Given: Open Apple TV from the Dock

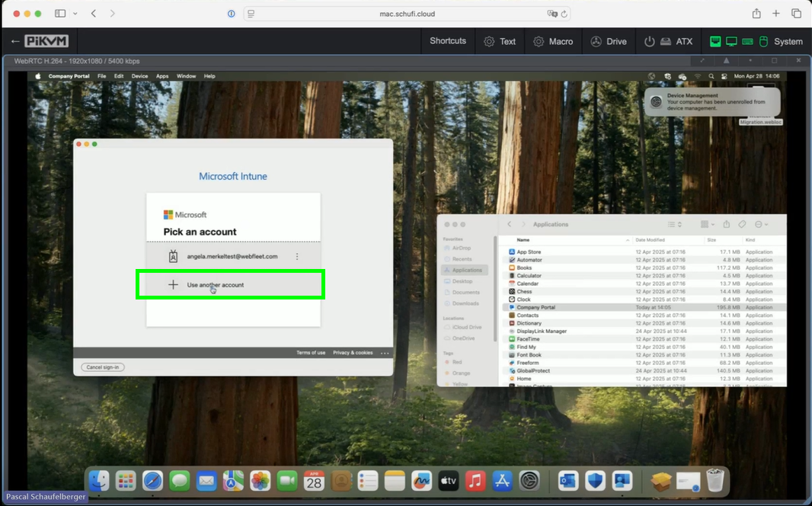Looking at the screenshot, I should 449,481.
